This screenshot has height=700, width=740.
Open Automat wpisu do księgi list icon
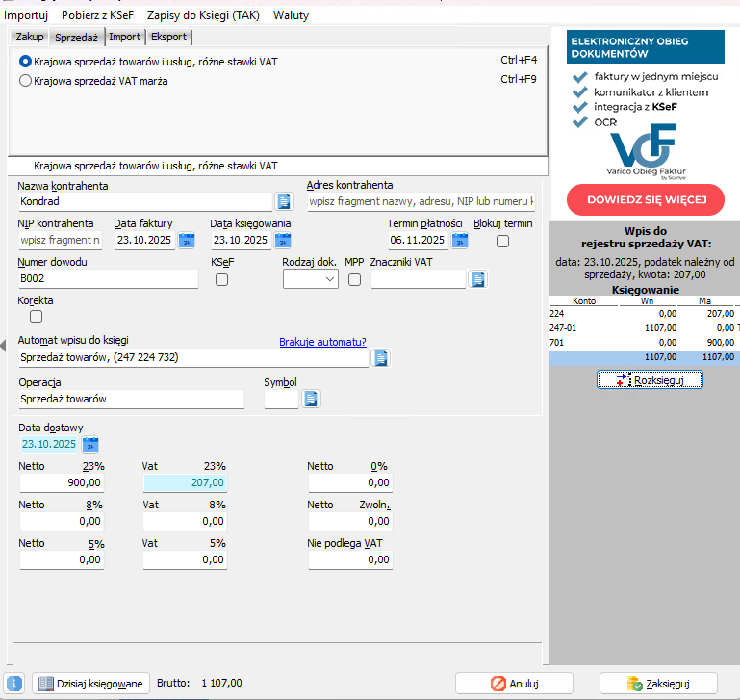coord(381,358)
